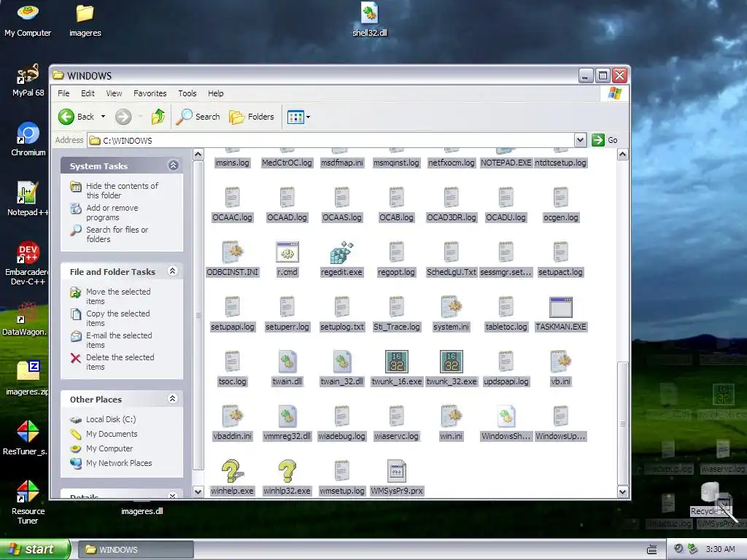Click the Go button
Viewport: 747px width, 560px height.
tap(605, 140)
